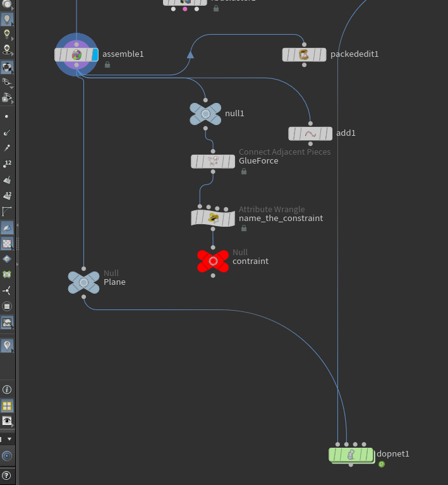Toggle the yellow four-pane grid icon

(7, 405)
